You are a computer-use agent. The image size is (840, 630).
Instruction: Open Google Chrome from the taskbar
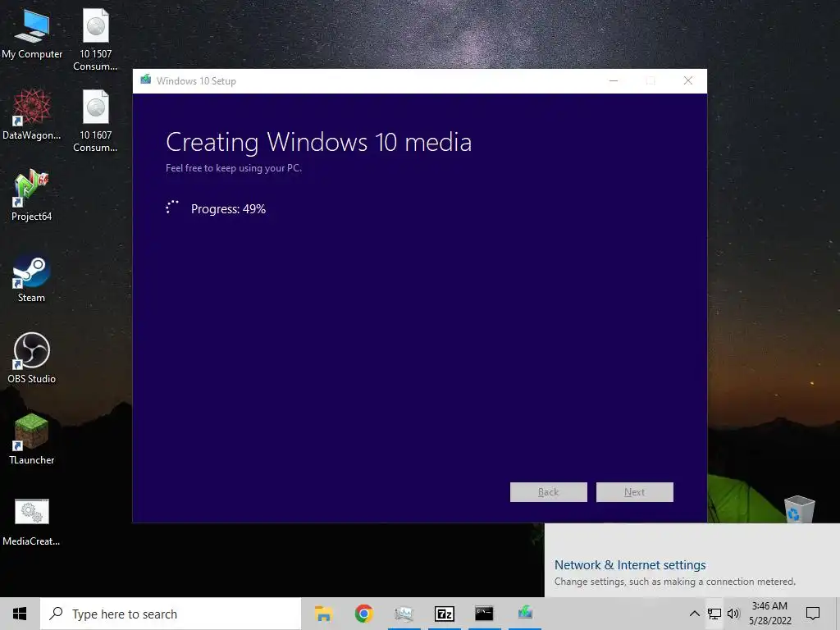click(363, 614)
